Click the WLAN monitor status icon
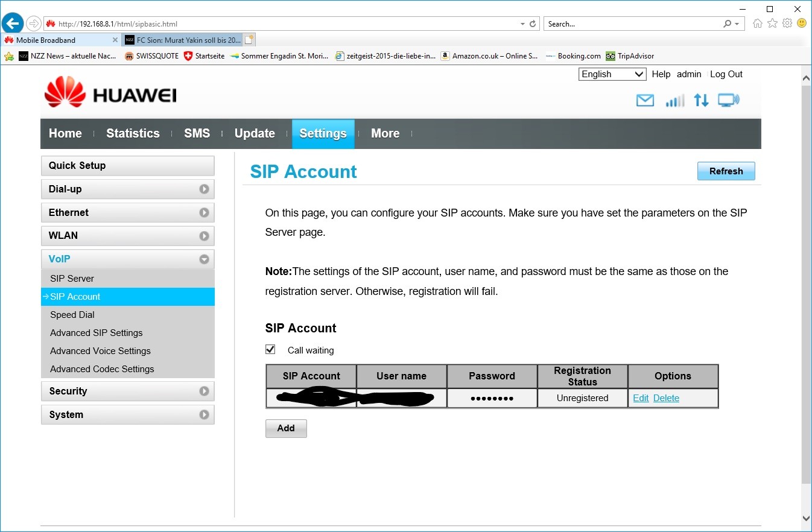 [728, 101]
